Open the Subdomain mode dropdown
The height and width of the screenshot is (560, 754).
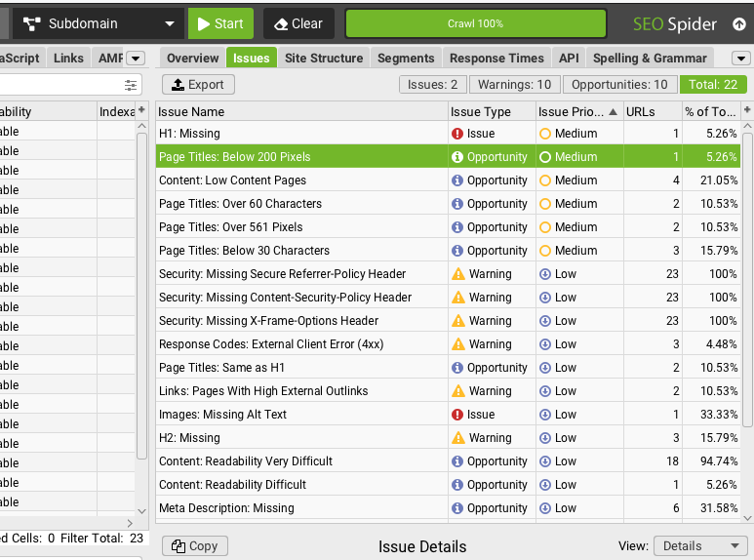coord(96,23)
